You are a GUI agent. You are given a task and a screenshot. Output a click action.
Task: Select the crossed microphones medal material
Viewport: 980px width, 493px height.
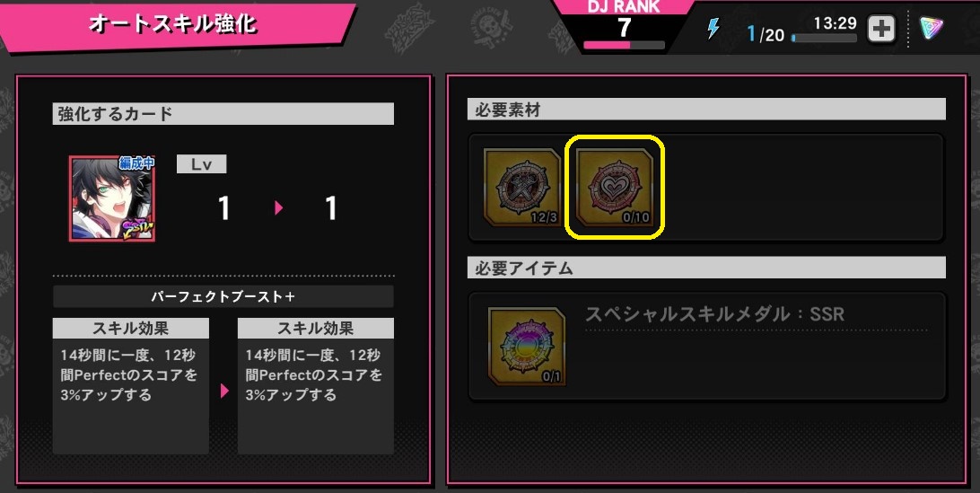pos(523,189)
